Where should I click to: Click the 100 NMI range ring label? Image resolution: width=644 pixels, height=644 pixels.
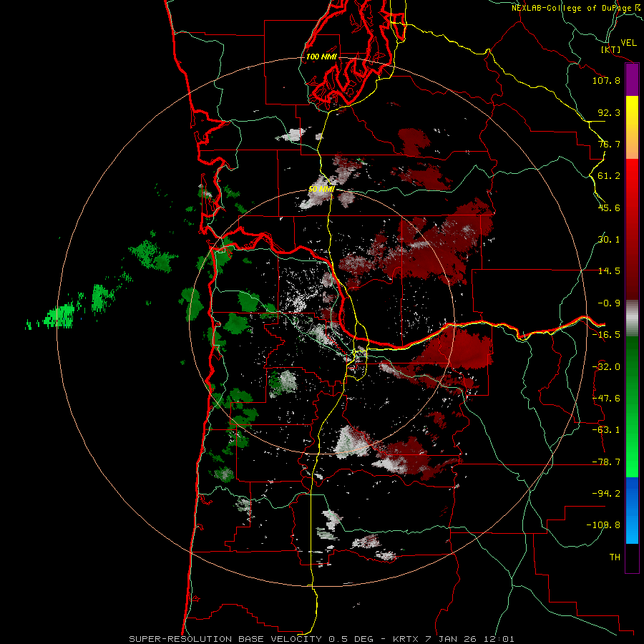click(321, 57)
